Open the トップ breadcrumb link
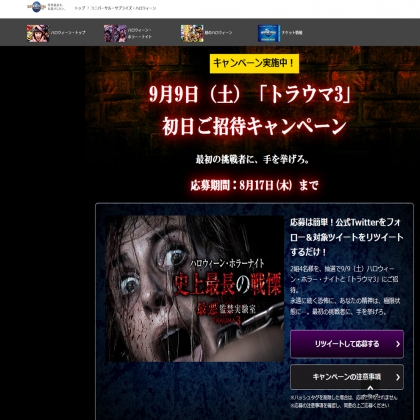 [80, 8]
